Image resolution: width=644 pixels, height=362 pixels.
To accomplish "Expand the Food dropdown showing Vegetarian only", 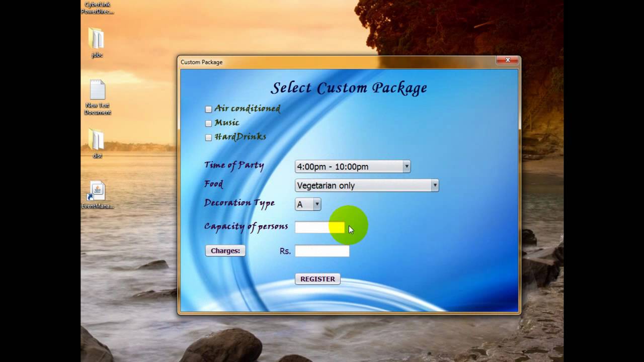I will pos(367,186).
